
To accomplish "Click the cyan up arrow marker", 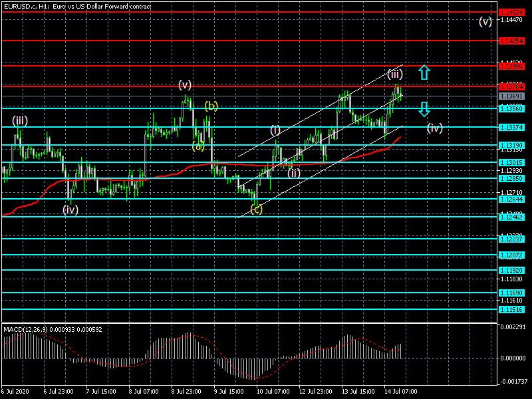I will click(424, 72).
